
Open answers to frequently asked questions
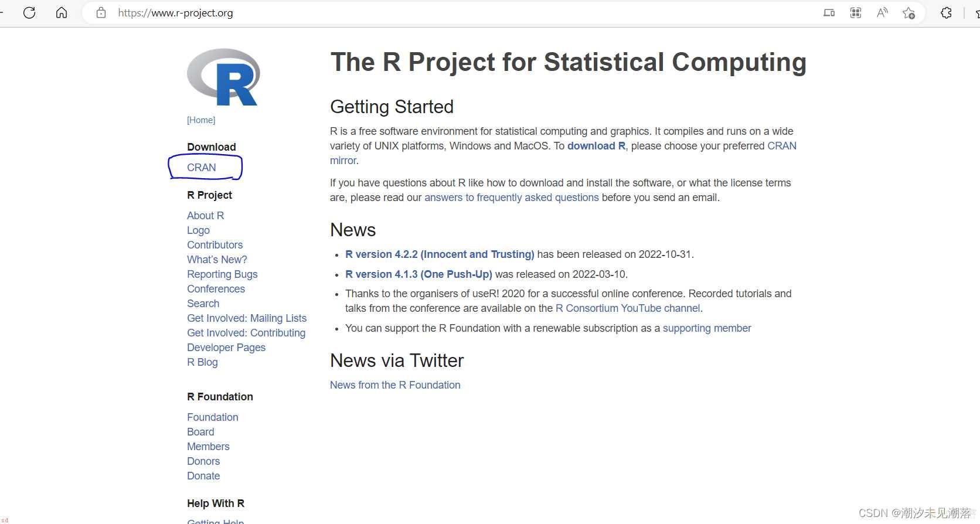coord(512,198)
